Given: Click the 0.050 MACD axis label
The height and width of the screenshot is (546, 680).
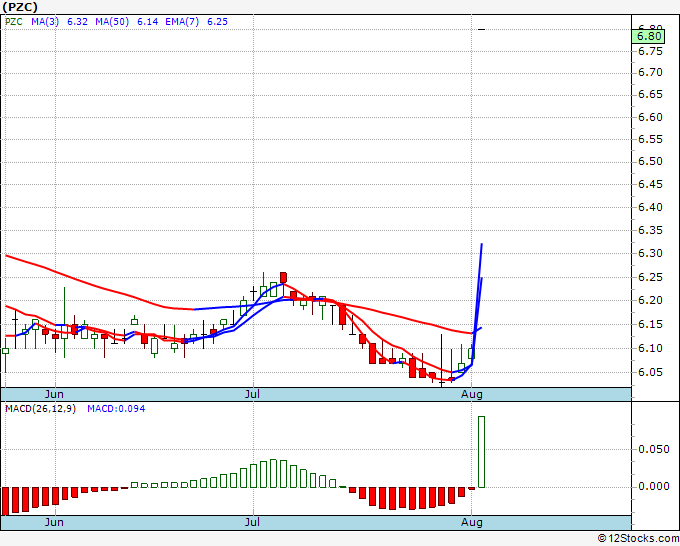Looking at the screenshot, I should [654, 449].
